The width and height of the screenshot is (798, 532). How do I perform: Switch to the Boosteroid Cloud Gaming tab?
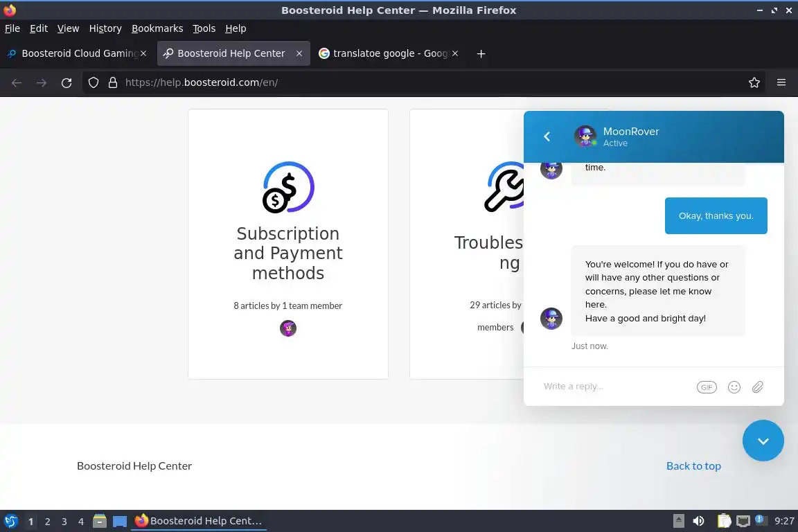click(x=76, y=53)
